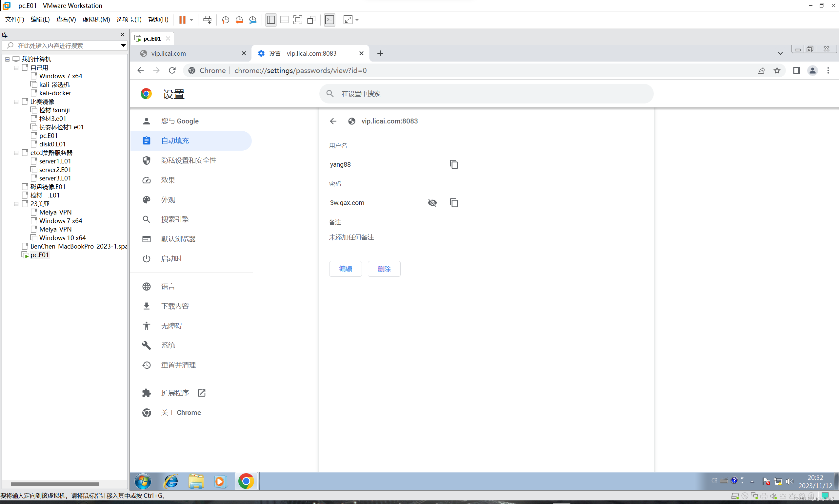Collapse the 比赛镜像 tree folder
839x504 pixels.
[16, 102]
